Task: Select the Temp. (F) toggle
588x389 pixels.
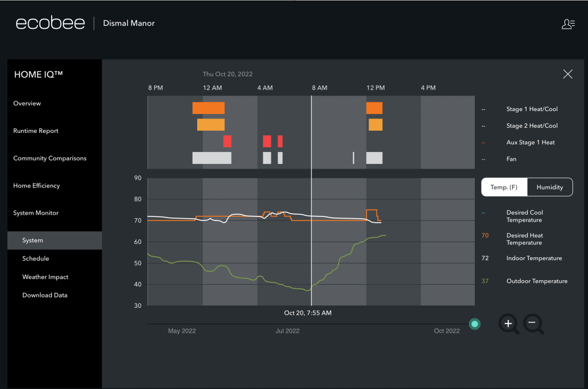Action: point(504,187)
